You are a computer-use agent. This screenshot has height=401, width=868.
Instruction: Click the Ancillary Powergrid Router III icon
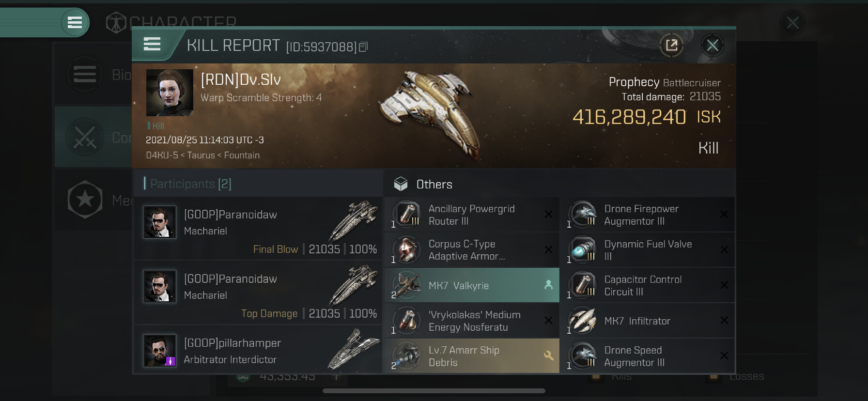pos(408,215)
